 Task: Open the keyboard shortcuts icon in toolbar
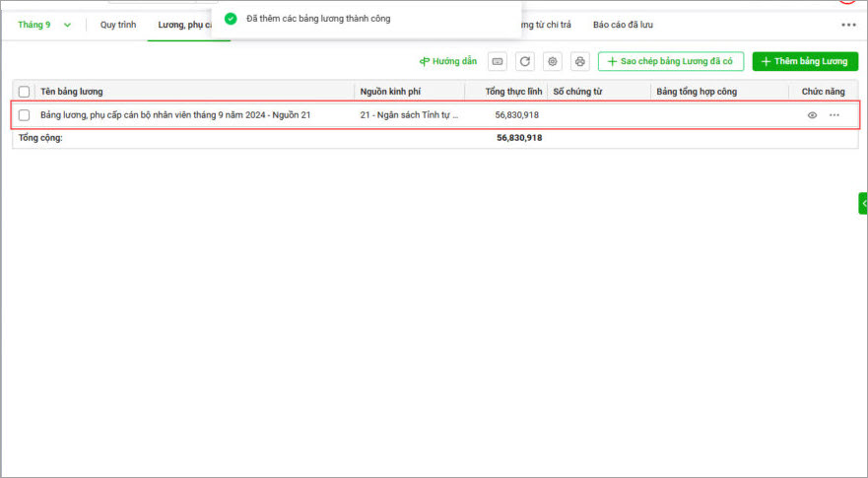tap(498, 61)
